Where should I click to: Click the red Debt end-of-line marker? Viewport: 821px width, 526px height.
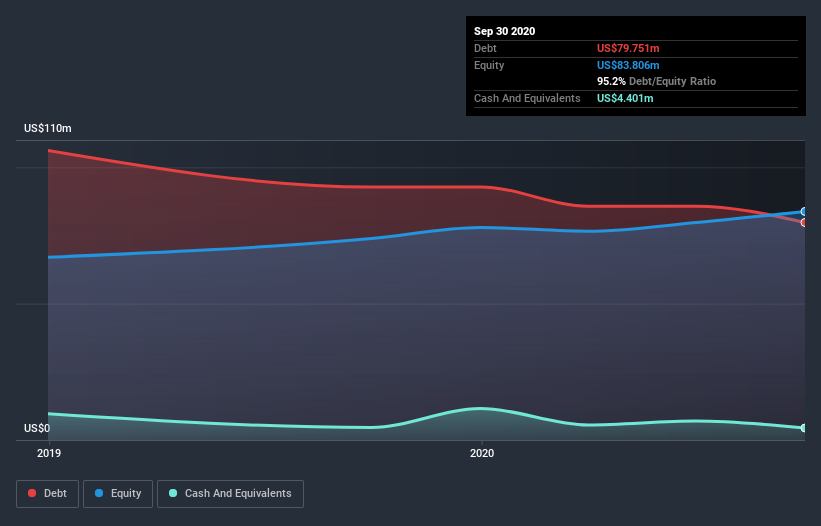(x=804, y=222)
